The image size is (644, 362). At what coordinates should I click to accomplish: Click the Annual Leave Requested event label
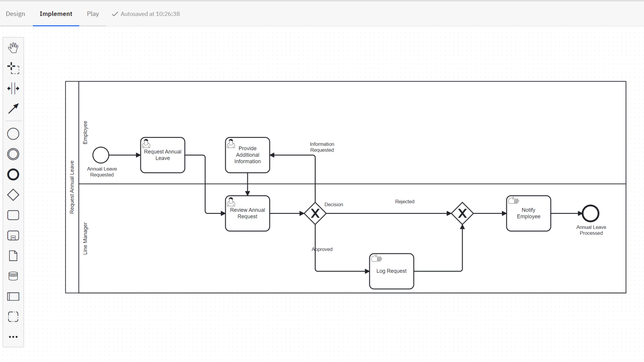[102, 172]
